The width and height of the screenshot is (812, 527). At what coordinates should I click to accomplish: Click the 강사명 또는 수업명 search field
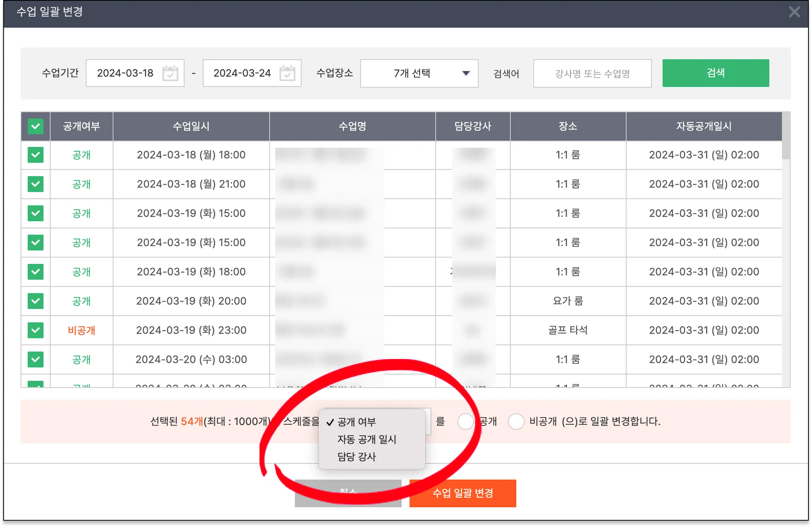click(592, 73)
